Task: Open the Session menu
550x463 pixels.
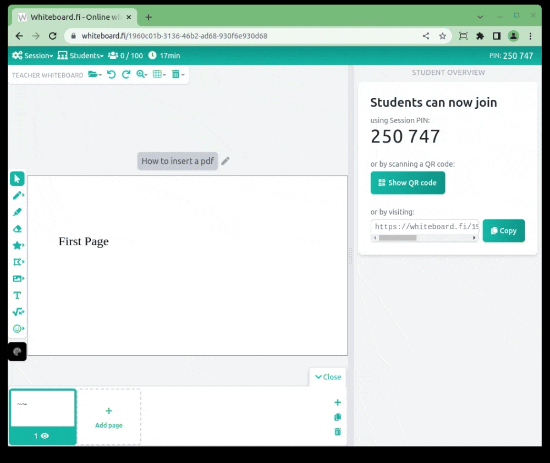Action: (x=32, y=55)
